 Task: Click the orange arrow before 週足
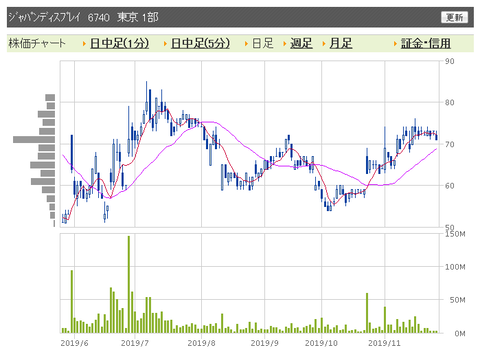284,44
